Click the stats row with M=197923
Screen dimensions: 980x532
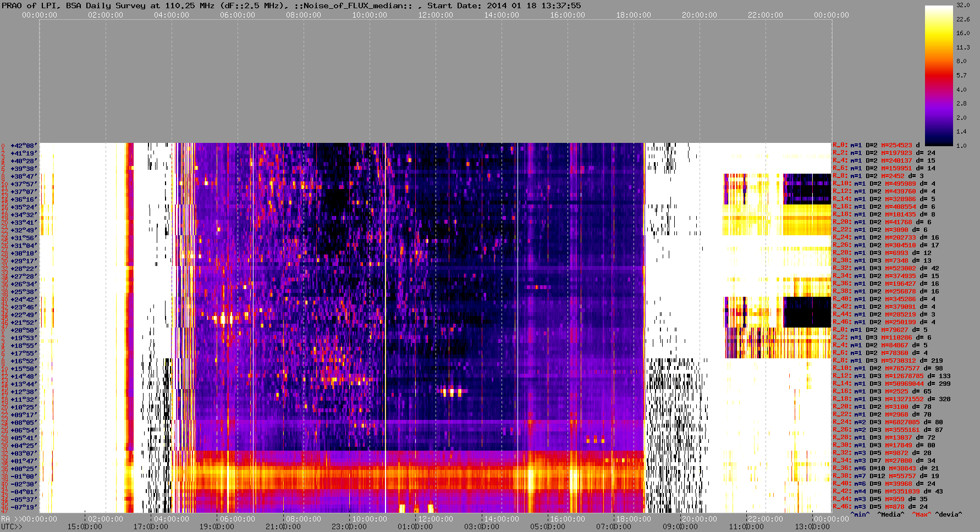(884, 153)
